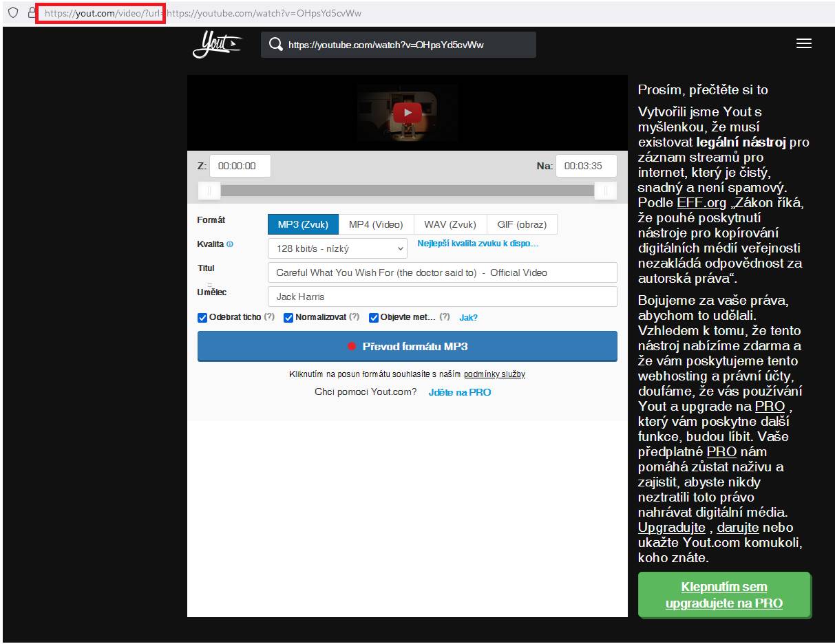Select the GIF (obraz) format tab
Image resolution: width=835 pixels, height=644 pixels.
coord(522,224)
